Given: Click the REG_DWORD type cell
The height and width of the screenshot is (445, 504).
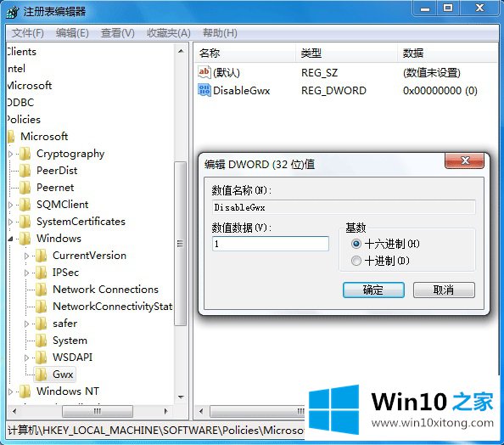Looking at the screenshot, I should pyautogui.click(x=333, y=90).
